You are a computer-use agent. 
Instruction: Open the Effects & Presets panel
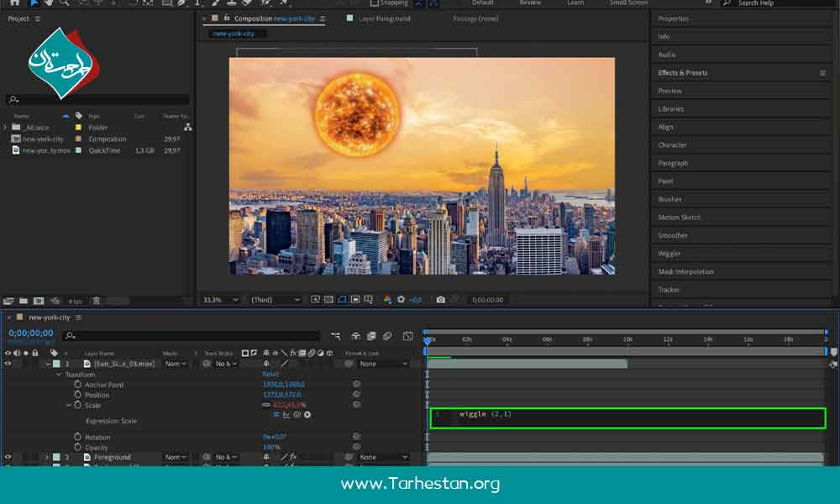click(x=683, y=73)
